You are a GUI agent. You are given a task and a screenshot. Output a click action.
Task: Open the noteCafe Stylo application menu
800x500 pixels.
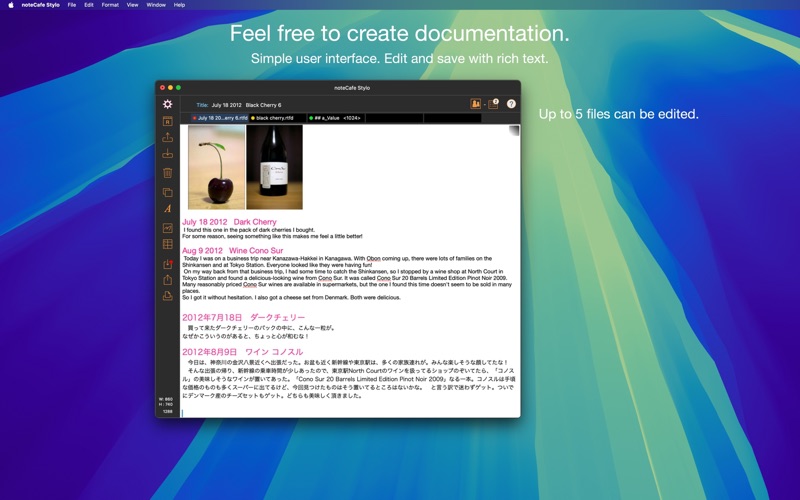[40, 5]
